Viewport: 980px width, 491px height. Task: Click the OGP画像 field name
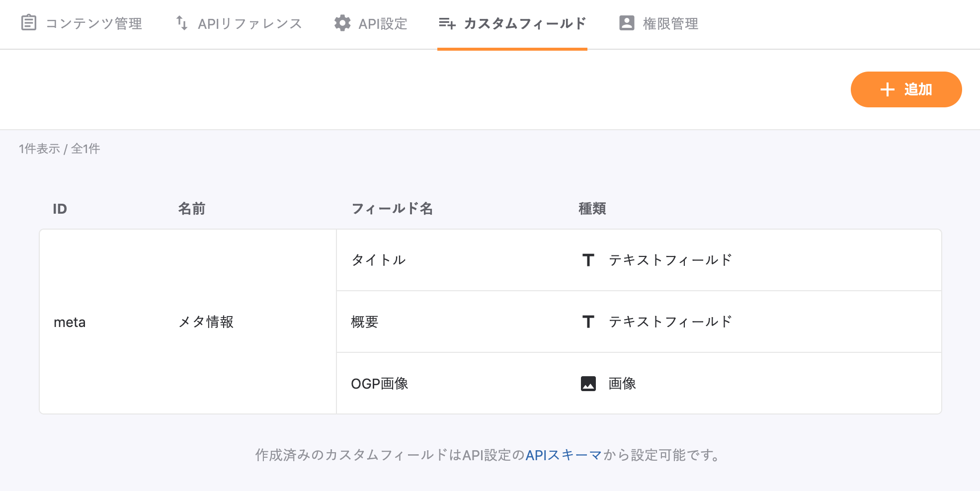(380, 384)
